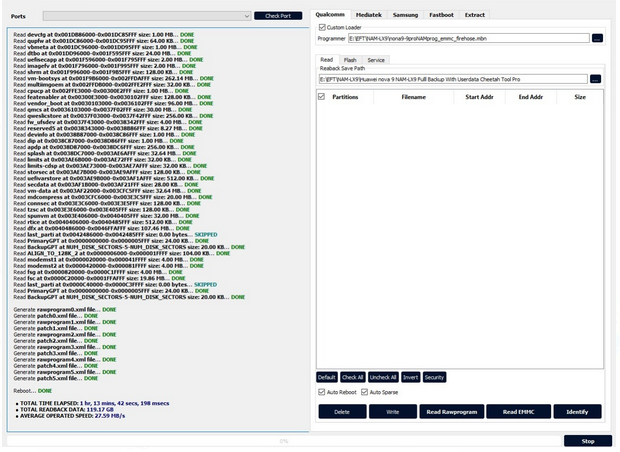Click the Read modemst1 log line
Image resolution: width=620 pixels, height=452 pixels.
pyautogui.click(x=108, y=260)
